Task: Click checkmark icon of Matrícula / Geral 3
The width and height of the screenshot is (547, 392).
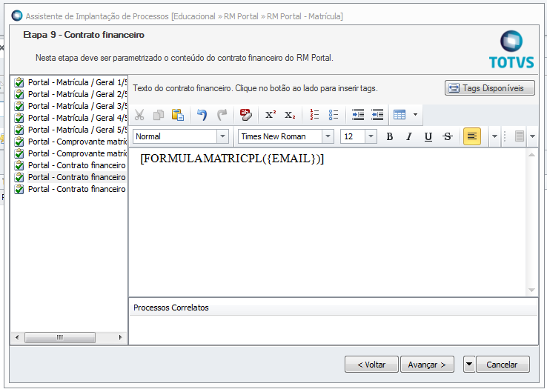Action: [x=19, y=106]
